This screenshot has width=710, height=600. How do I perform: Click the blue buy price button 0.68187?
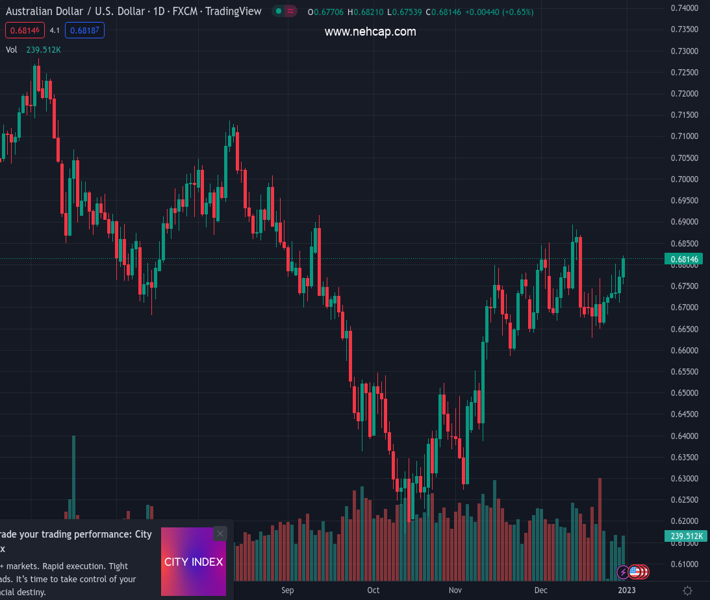[86, 30]
